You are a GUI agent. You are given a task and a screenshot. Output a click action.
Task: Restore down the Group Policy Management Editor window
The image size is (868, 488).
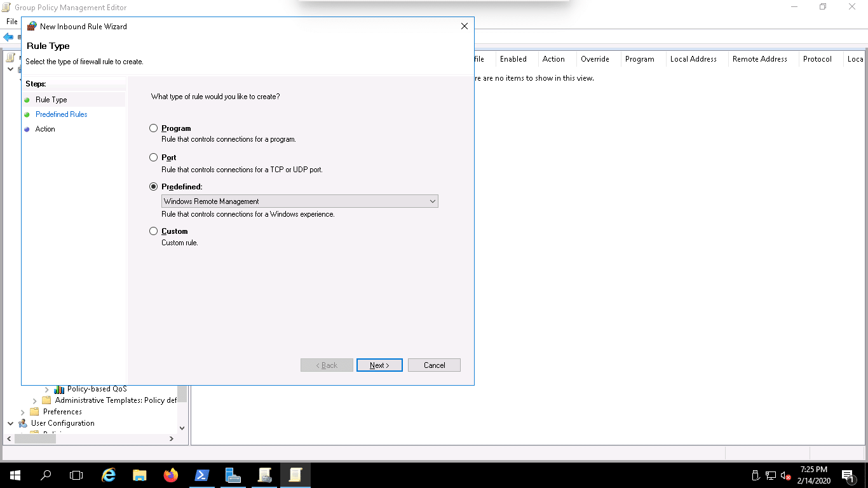click(824, 7)
